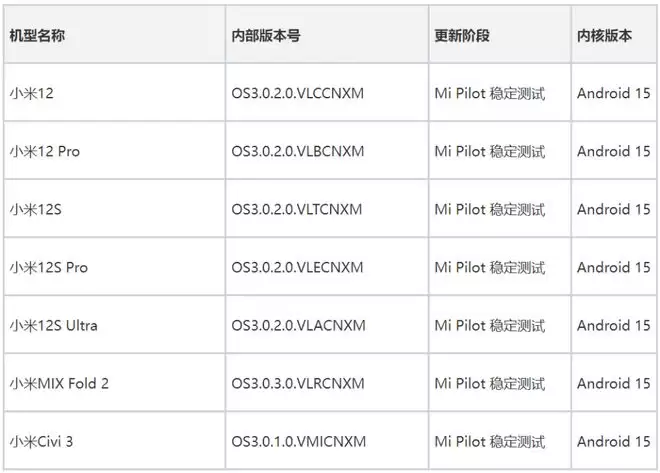Select the 小米12 Pro model cell
Viewport: 660px width, 473px height.
[x=44, y=152]
